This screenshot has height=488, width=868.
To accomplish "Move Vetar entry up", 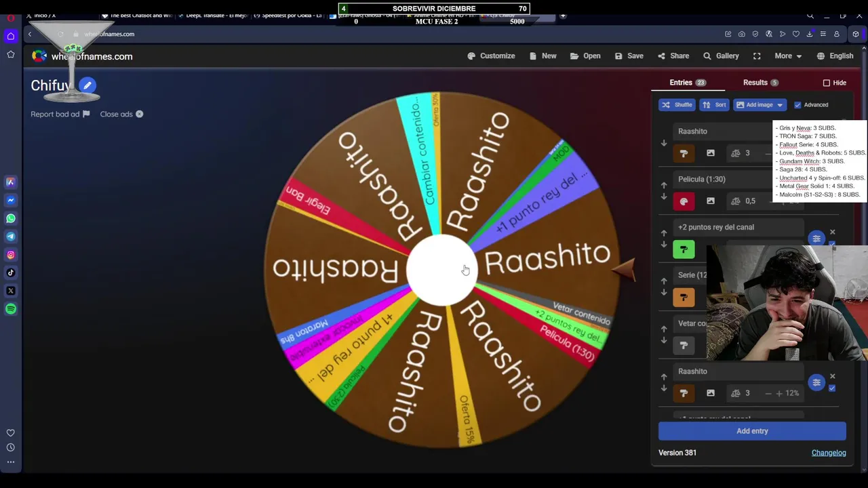I will click(x=664, y=329).
